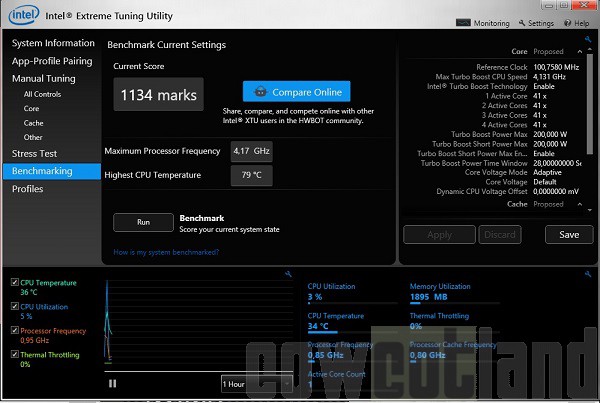Open Help question mark icon
This screenshot has height=403, width=600.
click(x=567, y=23)
